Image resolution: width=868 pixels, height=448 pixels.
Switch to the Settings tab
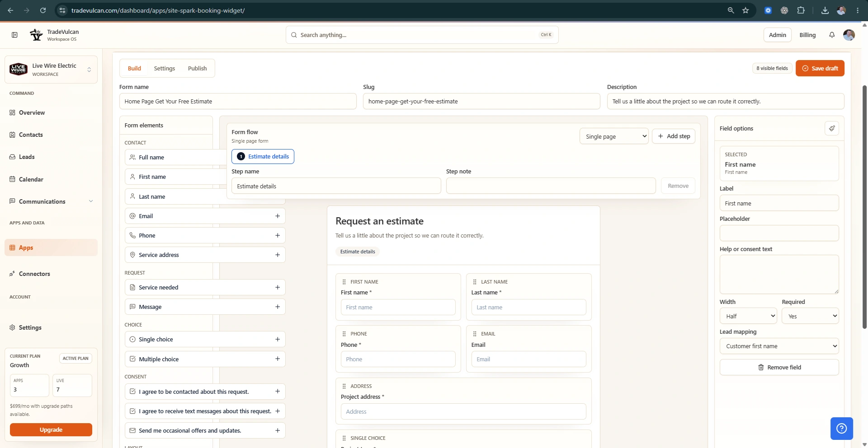[x=165, y=69]
